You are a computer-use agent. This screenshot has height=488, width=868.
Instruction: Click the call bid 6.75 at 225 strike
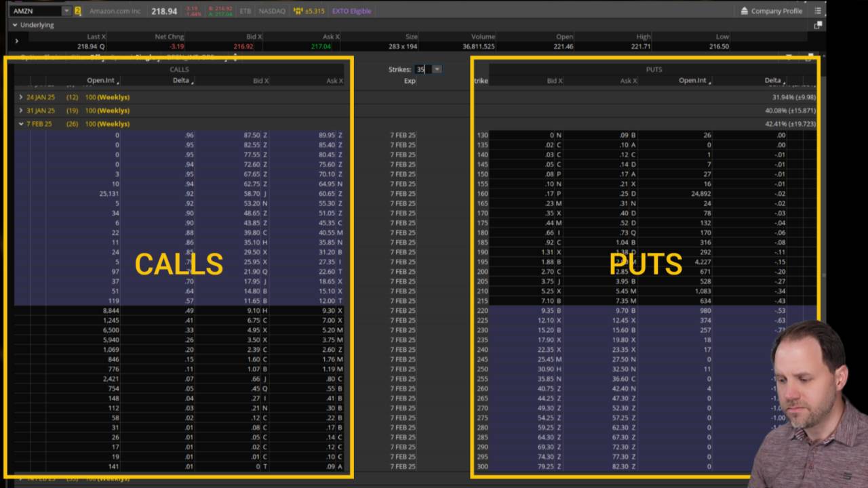coord(254,321)
